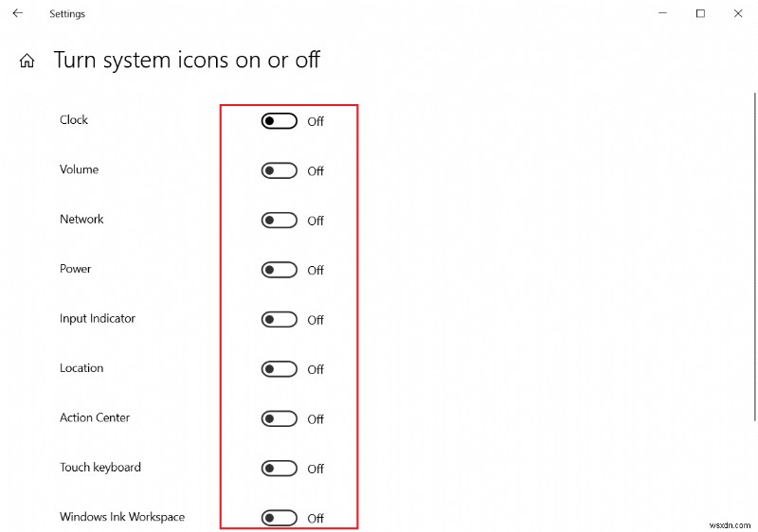This screenshot has height=532, width=758.
Task: Enable the Volume system icon switch
Action: [280, 170]
